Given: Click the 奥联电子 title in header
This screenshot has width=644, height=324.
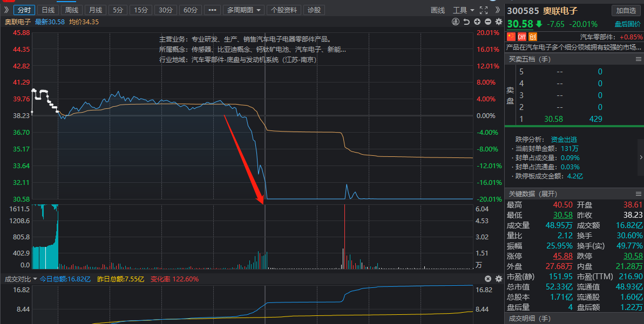Looking at the screenshot, I should [x=560, y=11].
